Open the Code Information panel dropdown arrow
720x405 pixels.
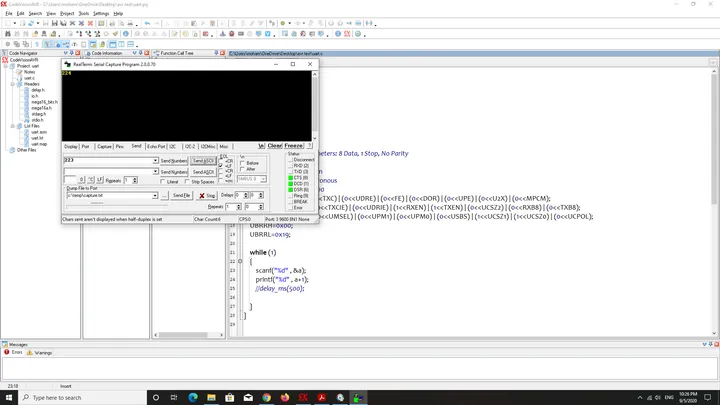pos(135,53)
